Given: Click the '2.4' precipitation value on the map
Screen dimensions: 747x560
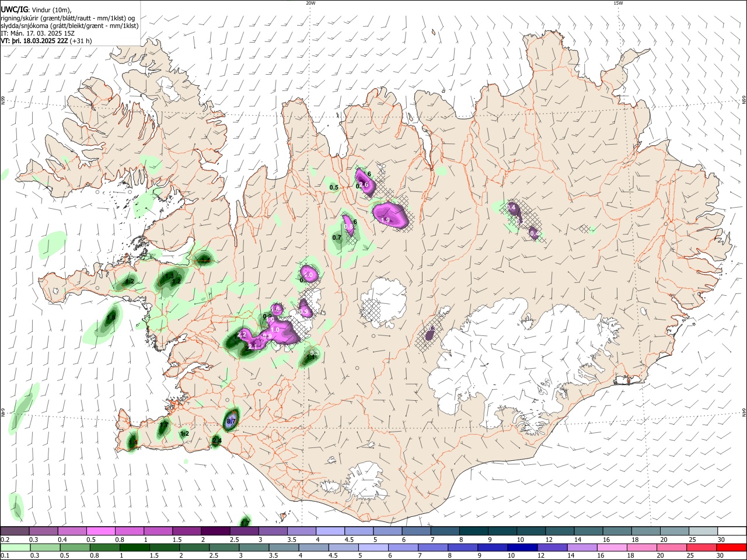Looking at the screenshot, I should click(x=217, y=440).
